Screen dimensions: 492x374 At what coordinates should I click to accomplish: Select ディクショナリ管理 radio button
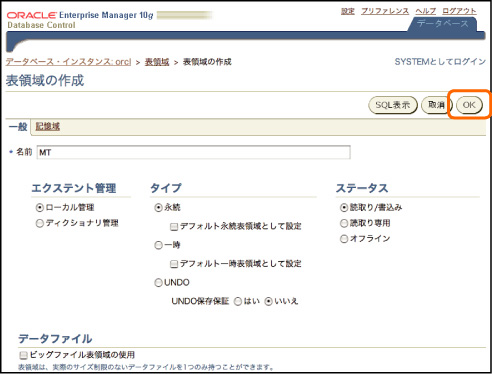pyautogui.click(x=40, y=223)
